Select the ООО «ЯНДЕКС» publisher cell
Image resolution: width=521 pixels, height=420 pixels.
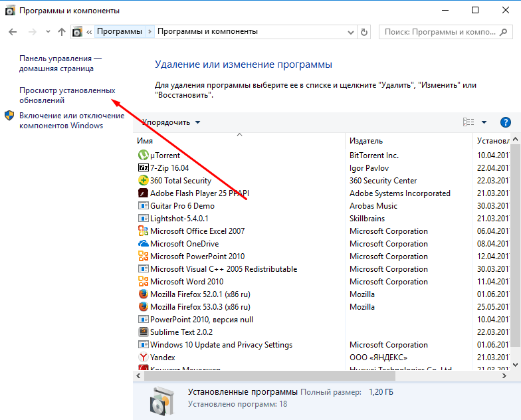(378, 358)
